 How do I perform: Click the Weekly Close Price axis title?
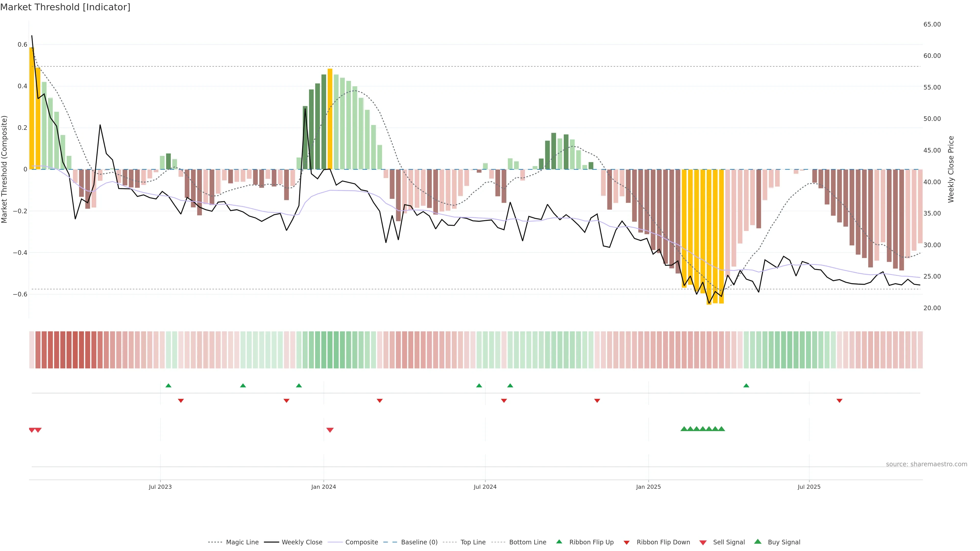coord(951,169)
